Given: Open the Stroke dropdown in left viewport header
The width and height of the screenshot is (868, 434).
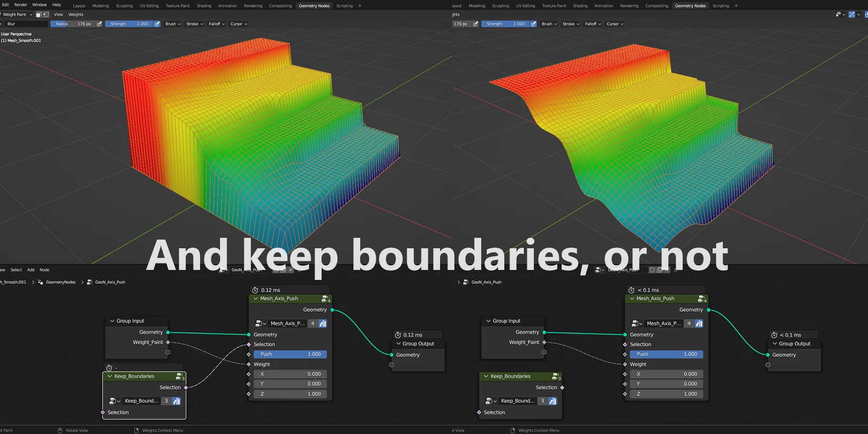Looking at the screenshot, I should (x=195, y=24).
